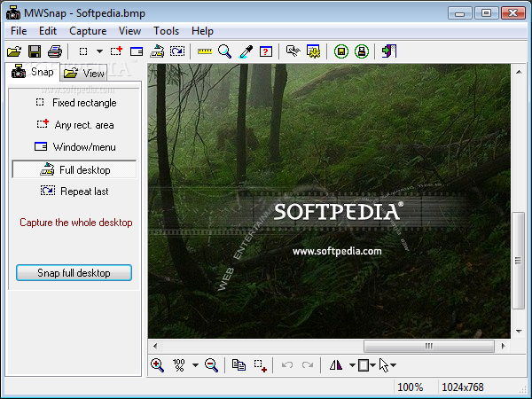
Task: Click the scroll up arrow
Action: pos(519,72)
